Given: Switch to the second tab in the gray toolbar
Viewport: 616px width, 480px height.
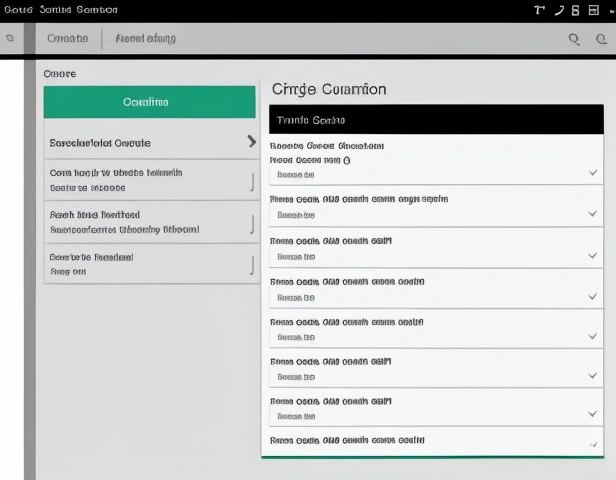Looking at the screenshot, I should [x=145, y=39].
